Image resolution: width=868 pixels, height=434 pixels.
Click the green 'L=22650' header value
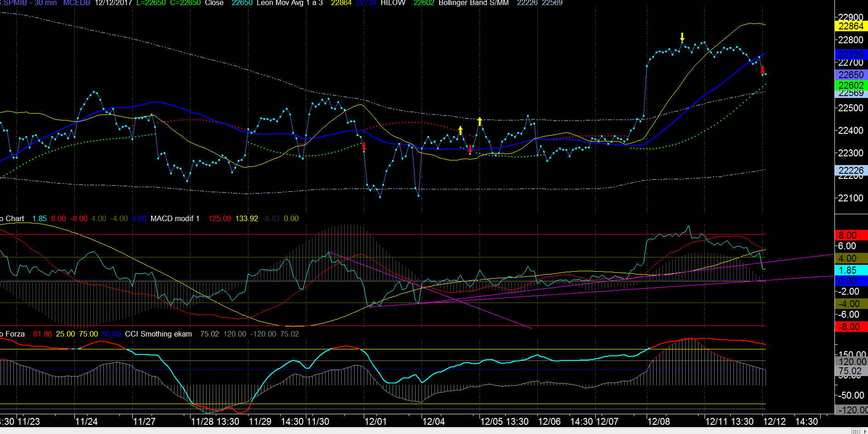point(151,3)
